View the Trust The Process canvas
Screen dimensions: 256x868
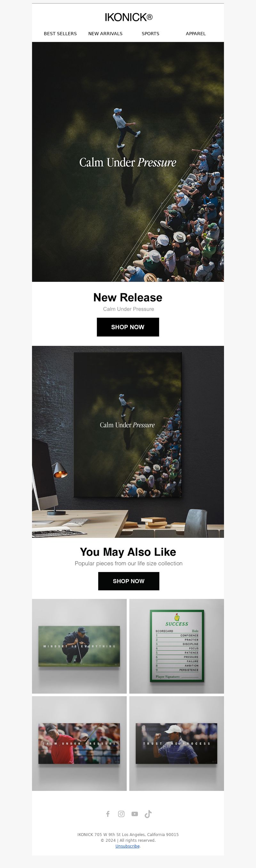point(177,743)
